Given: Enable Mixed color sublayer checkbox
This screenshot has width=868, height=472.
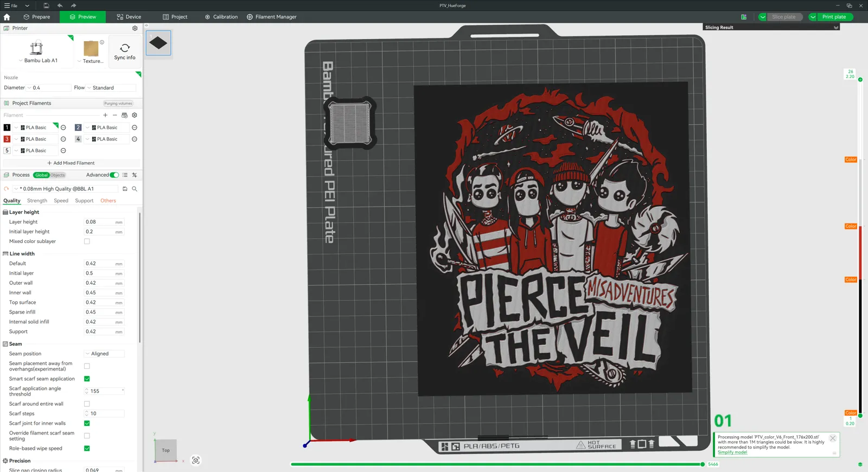Looking at the screenshot, I should 87,241.
